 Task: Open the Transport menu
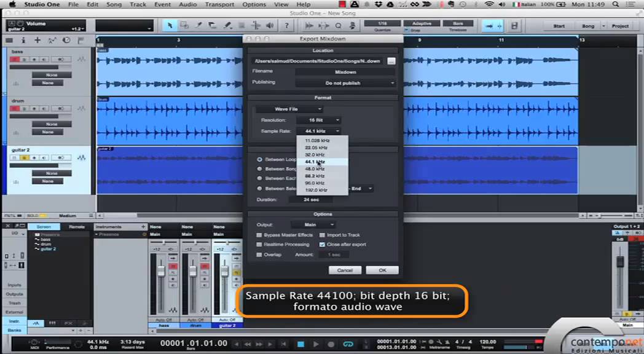tap(219, 4)
